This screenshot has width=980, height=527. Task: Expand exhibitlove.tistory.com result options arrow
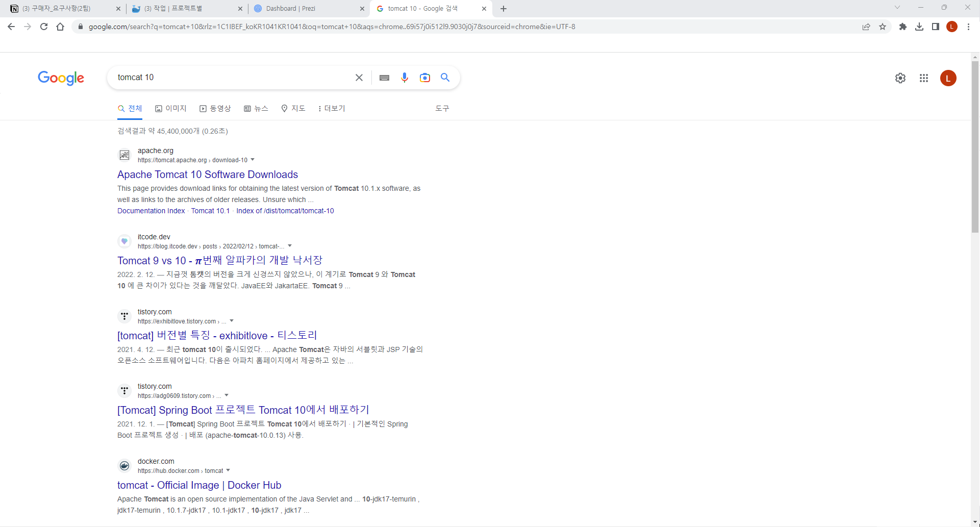pos(232,321)
